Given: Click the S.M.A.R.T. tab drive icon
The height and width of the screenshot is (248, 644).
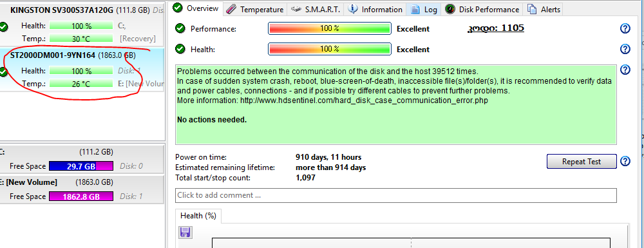Looking at the screenshot, I should pos(295,9).
